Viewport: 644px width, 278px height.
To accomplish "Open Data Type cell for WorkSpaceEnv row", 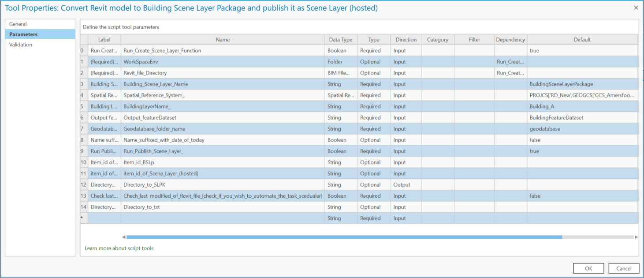I will (x=341, y=62).
